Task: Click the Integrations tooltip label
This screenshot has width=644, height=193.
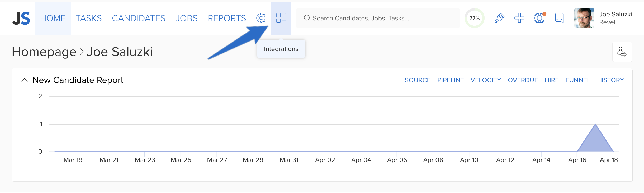Action: (x=281, y=49)
